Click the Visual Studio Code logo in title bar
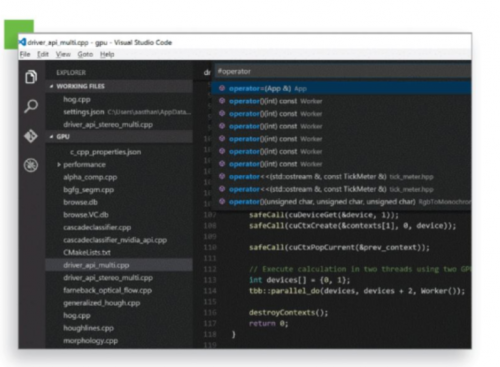The height and width of the screenshot is (367, 500). click(22, 42)
